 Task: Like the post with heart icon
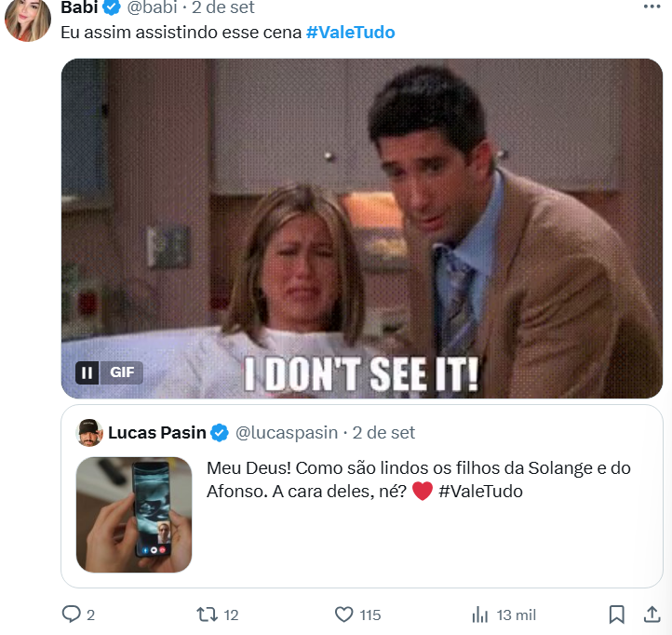[x=343, y=615]
